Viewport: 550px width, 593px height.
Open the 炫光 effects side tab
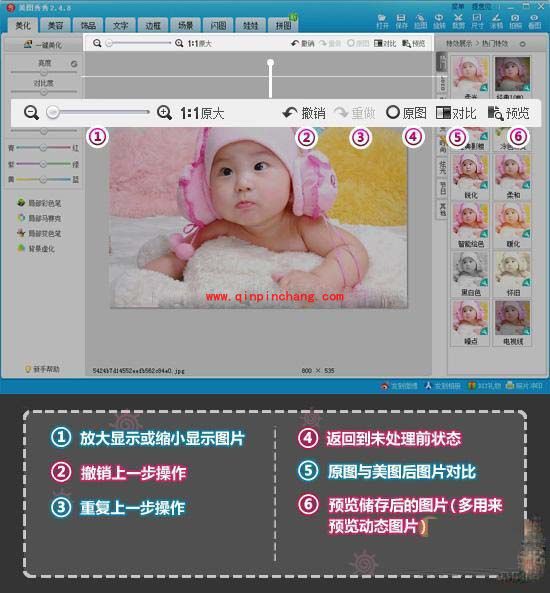(442, 168)
